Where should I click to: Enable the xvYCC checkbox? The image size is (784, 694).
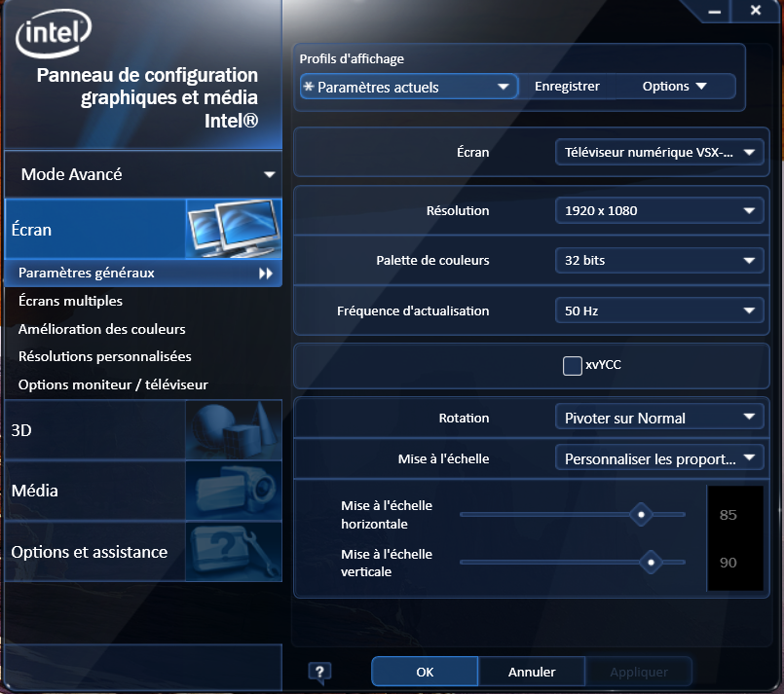point(572,365)
